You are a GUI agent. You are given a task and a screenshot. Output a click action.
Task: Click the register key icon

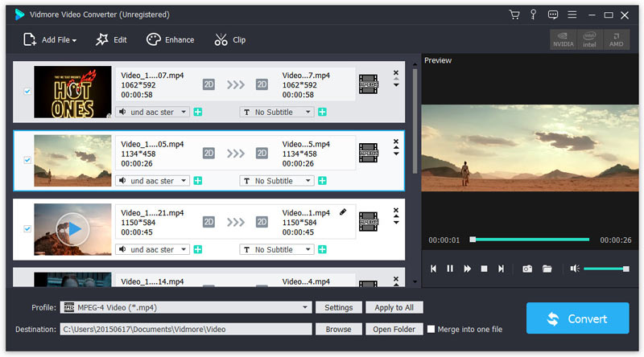click(x=533, y=14)
